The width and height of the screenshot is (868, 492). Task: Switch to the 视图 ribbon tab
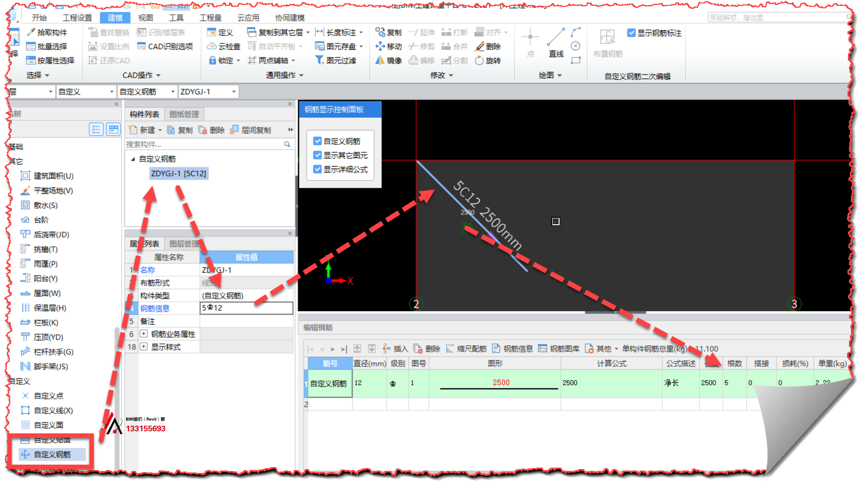[146, 18]
